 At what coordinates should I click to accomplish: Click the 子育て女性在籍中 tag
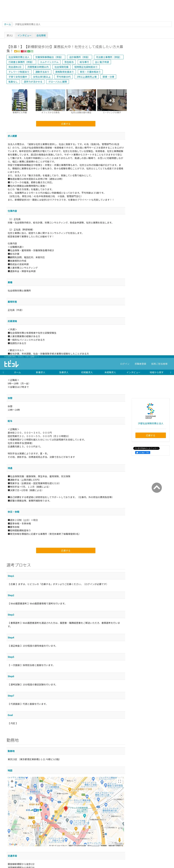(18, 77)
